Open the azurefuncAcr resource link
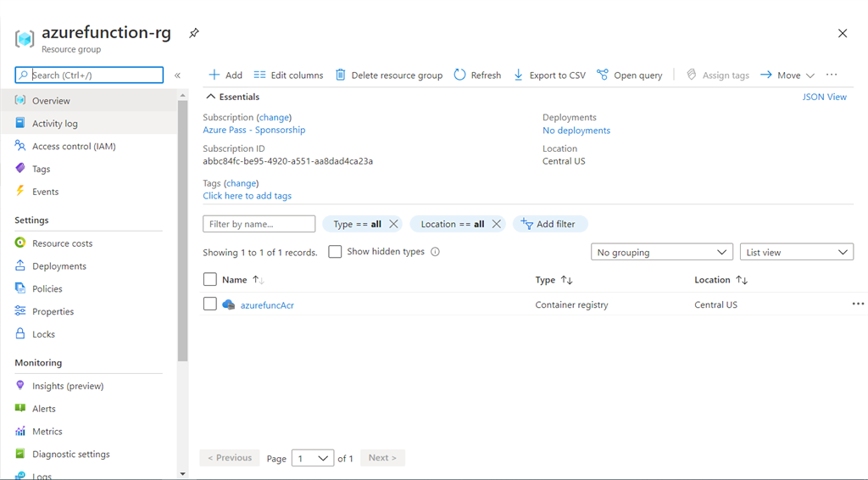The width and height of the screenshot is (868, 480). tap(267, 305)
